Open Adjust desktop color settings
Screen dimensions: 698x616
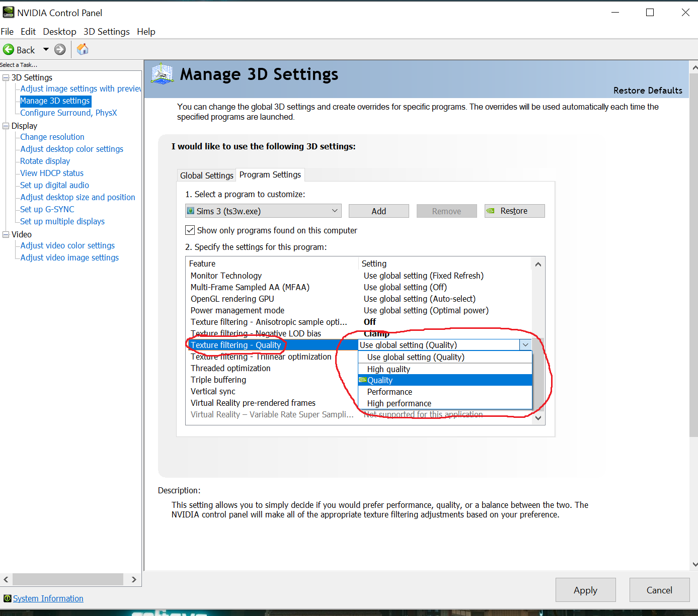(x=72, y=149)
